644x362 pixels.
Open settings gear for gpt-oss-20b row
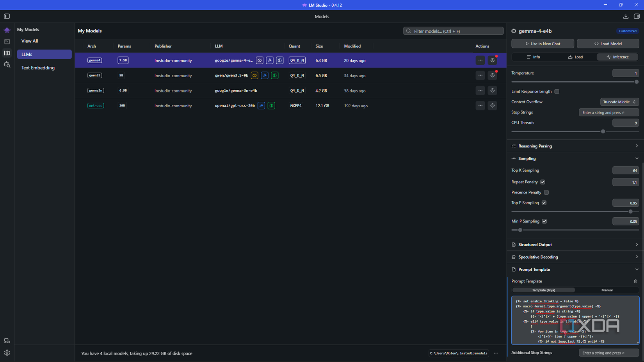[x=493, y=106]
